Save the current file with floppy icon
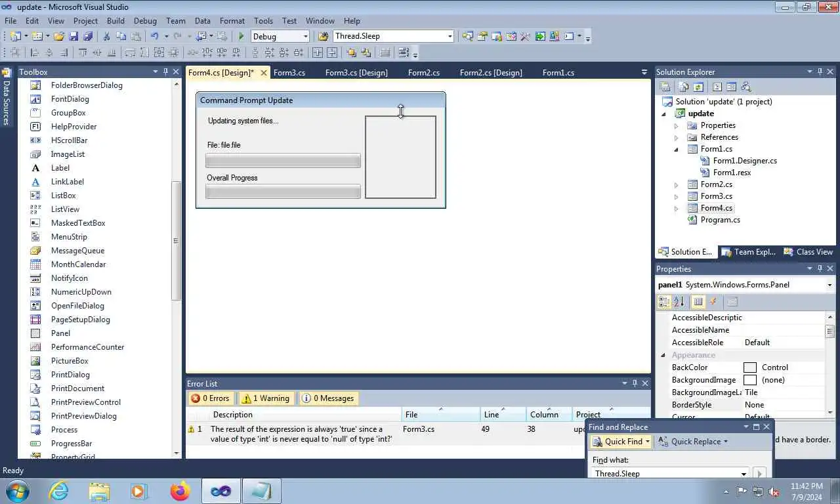 [73, 36]
